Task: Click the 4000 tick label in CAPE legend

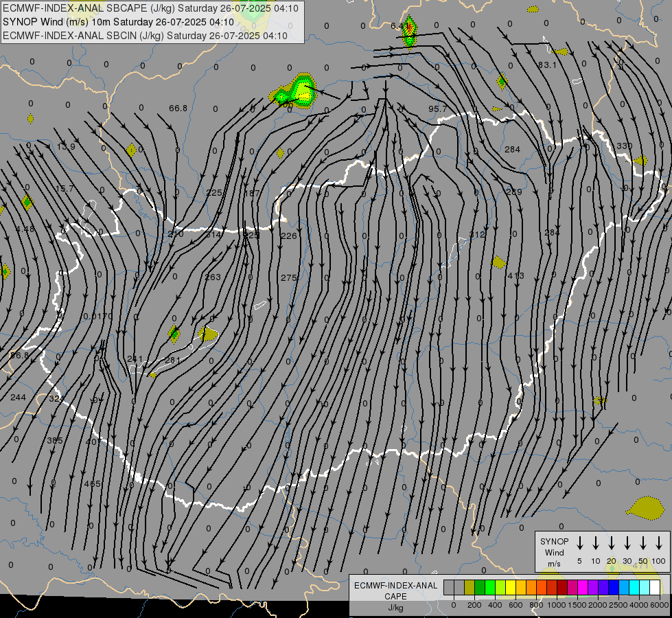Action: (639, 605)
